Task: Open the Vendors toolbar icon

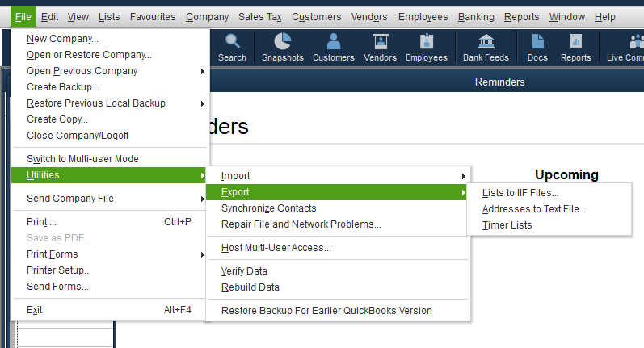Action: [x=380, y=42]
